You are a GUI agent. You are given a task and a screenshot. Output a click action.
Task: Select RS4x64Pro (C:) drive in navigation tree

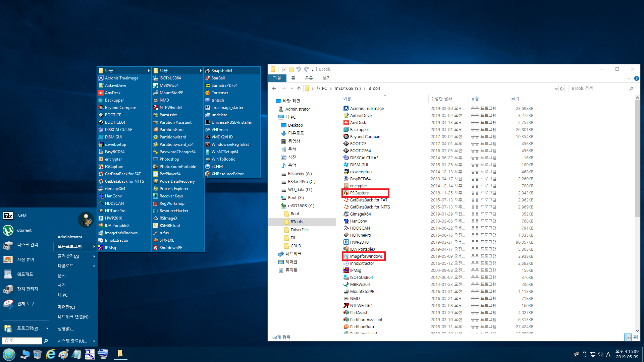pos(302,182)
